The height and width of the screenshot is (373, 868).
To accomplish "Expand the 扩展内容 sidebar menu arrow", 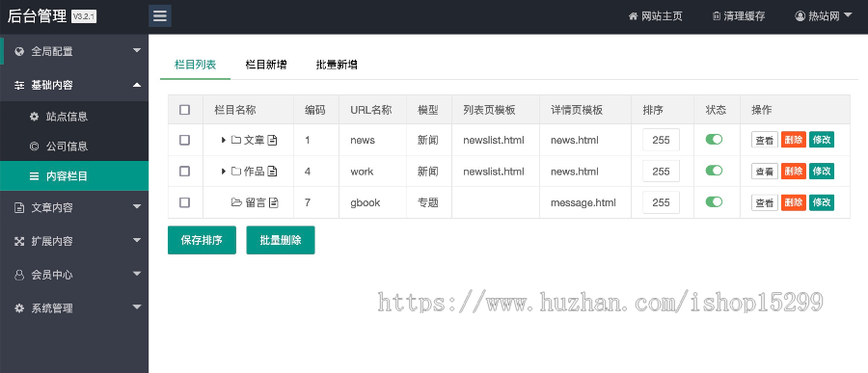I will [137, 240].
